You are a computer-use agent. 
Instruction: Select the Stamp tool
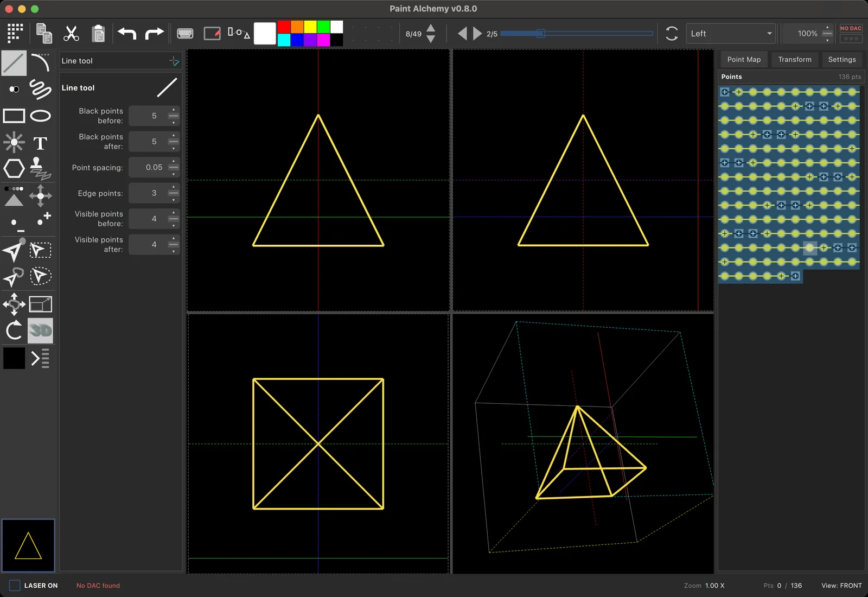[x=41, y=169]
